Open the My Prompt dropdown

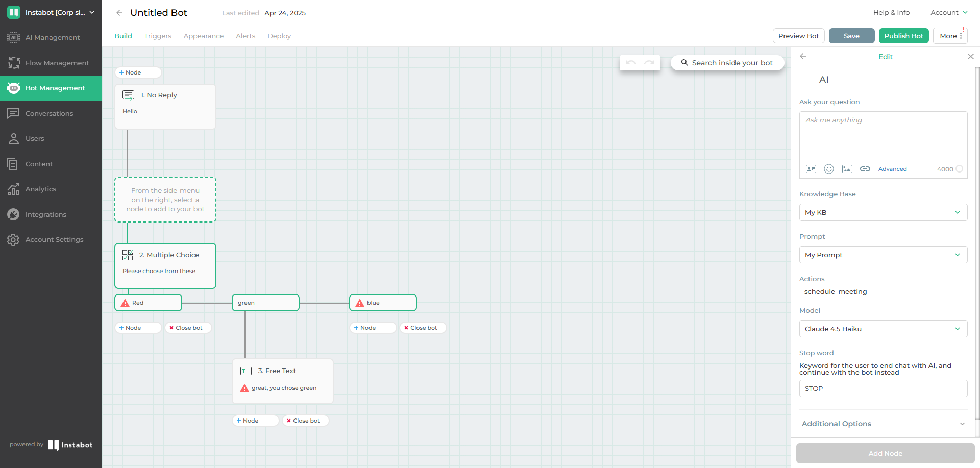click(883, 255)
